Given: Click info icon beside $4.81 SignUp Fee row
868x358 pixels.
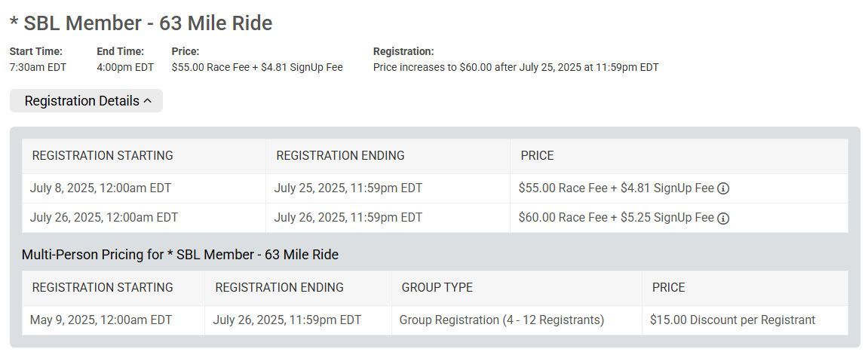Looking at the screenshot, I should point(723,188).
